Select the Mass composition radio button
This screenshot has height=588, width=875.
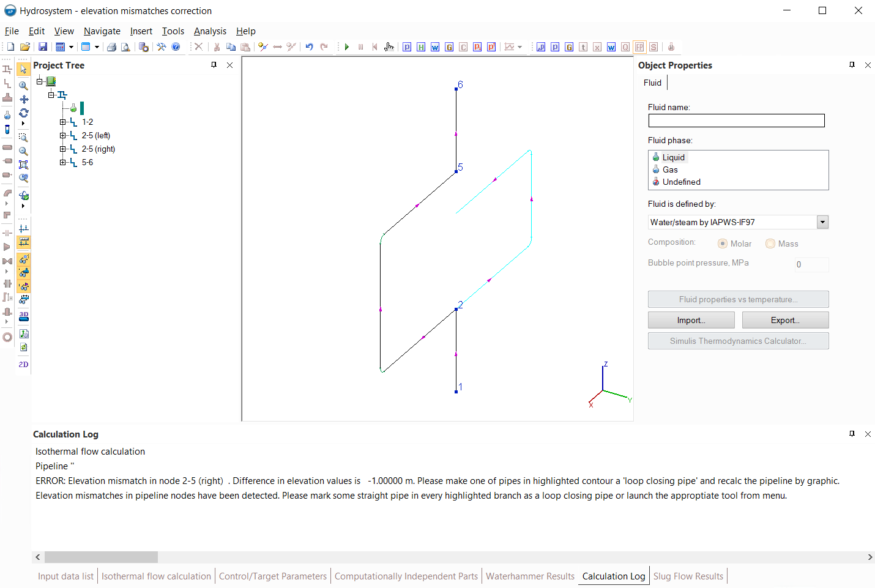[x=770, y=244]
